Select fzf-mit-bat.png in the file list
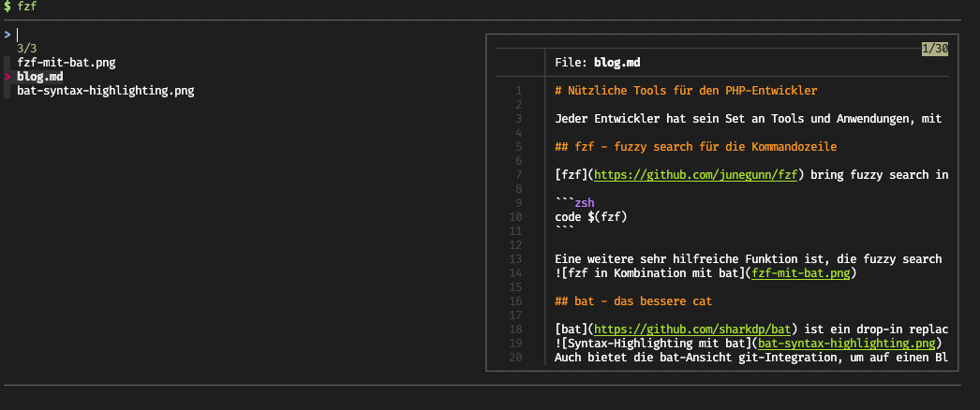The image size is (980, 410). pos(67,63)
